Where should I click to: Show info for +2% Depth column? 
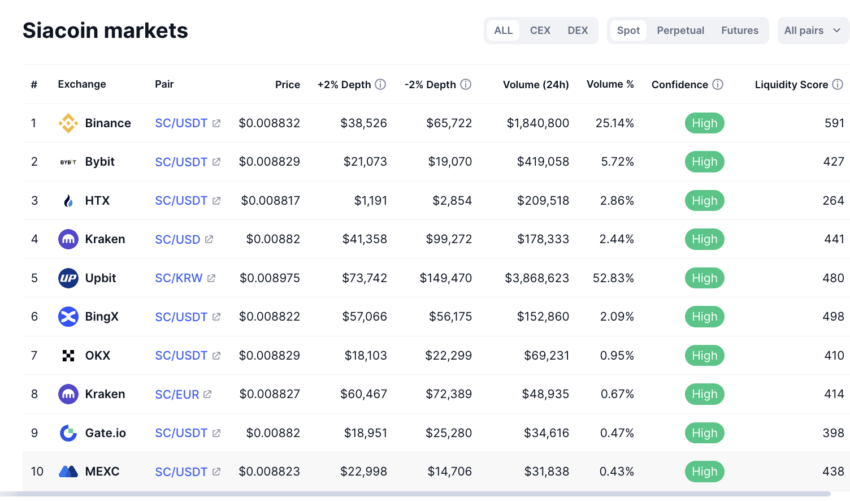tap(380, 85)
